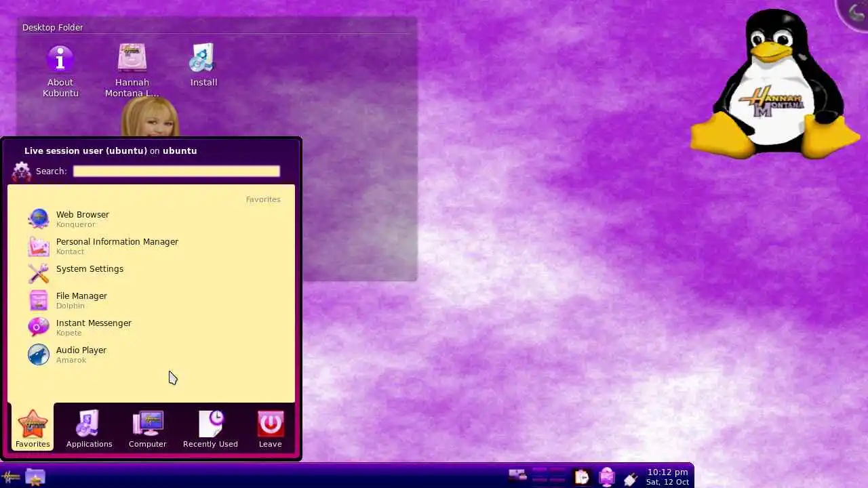Start Instant Messenger Kopete
868x488 pixels.
[x=151, y=327]
